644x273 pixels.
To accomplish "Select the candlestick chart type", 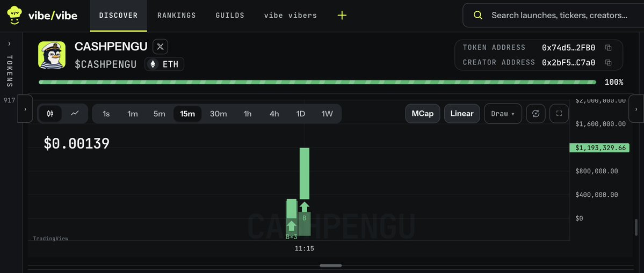I will pyautogui.click(x=50, y=114).
